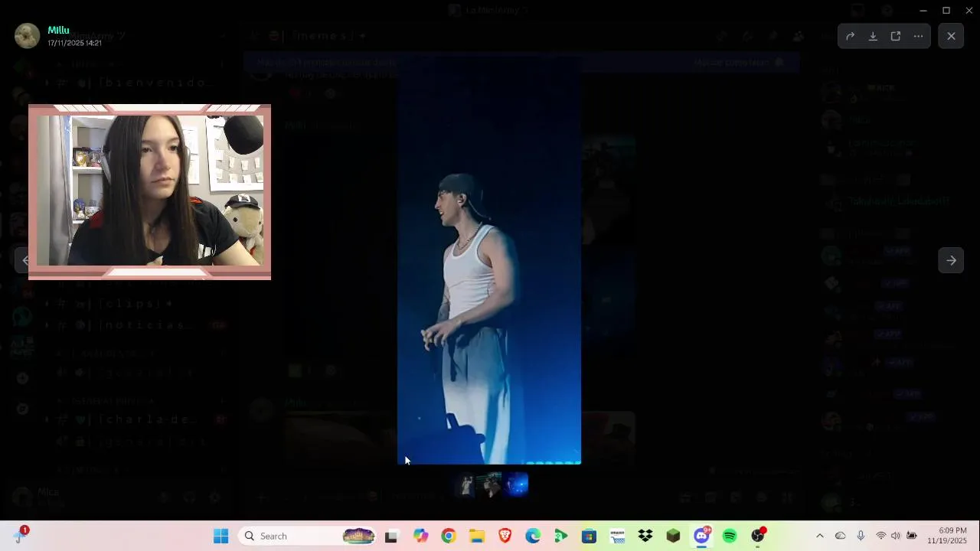This screenshot has width=980, height=551.
Task: Open OneDrive cloud icon in system tray
Action: [x=840, y=536]
